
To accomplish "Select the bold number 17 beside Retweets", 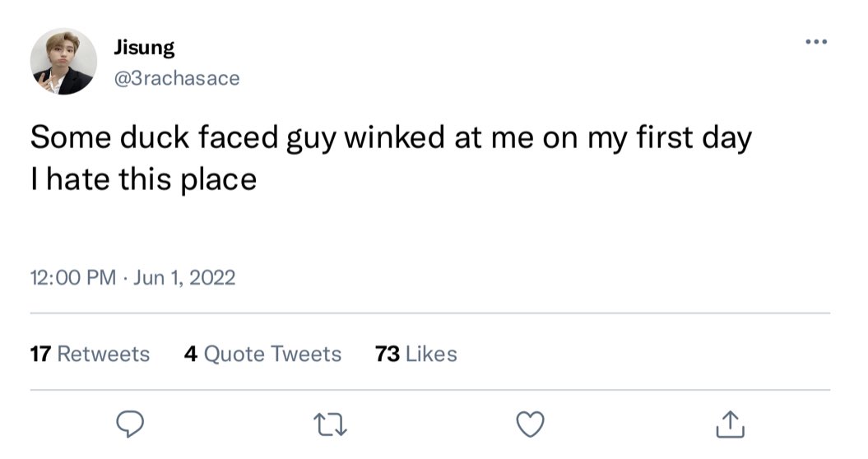I will tap(40, 354).
